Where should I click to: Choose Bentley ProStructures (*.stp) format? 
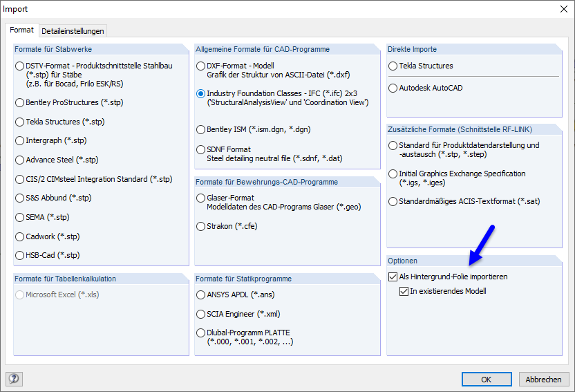coord(20,102)
